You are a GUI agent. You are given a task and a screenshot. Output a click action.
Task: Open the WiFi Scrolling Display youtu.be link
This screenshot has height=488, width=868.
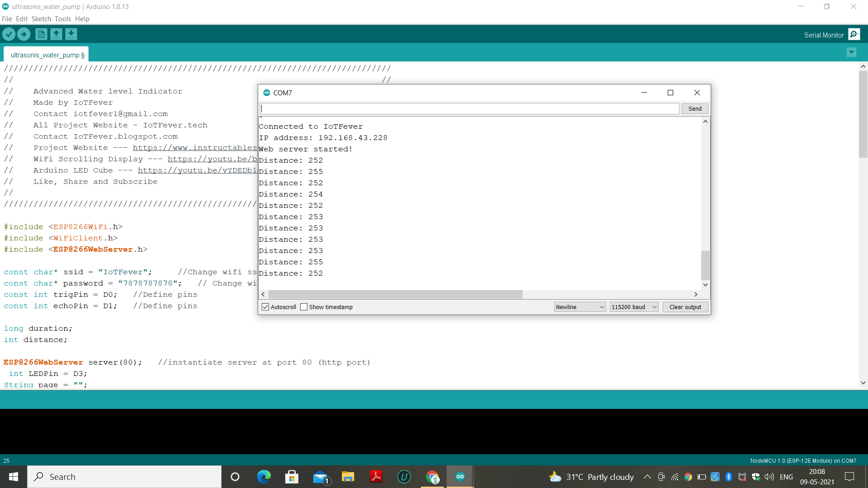pyautogui.click(x=212, y=159)
